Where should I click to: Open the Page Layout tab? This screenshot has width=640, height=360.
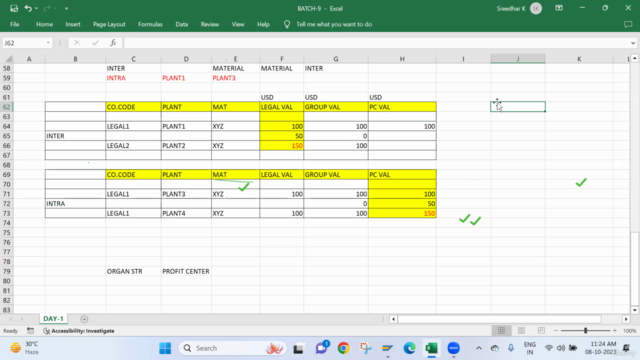109,24
